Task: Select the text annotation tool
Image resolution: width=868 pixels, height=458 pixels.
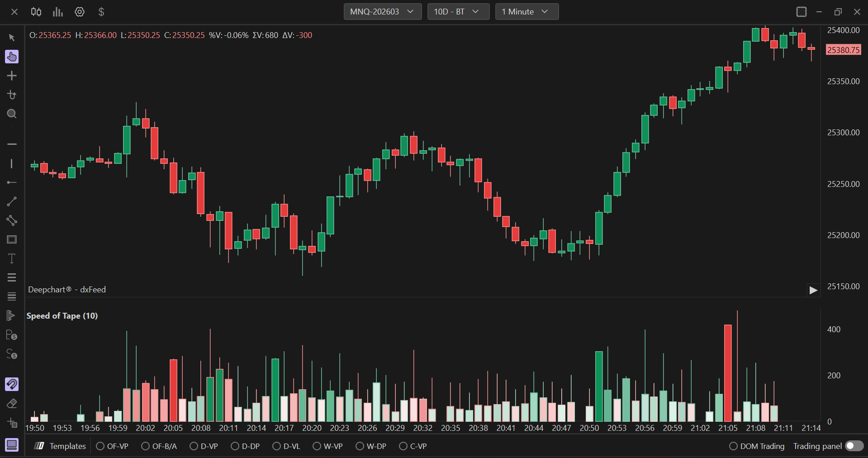Action: tap(12, 258)
